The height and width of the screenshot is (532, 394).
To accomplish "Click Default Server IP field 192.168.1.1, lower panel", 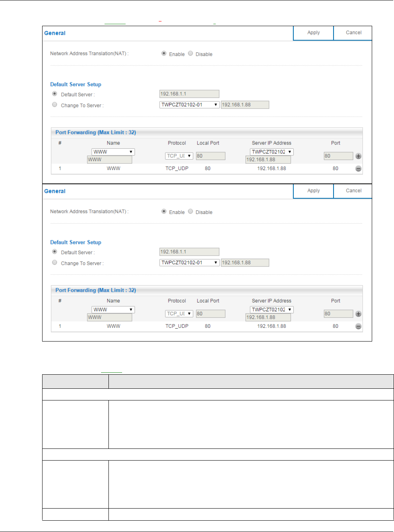I will [x=189, y=252].
